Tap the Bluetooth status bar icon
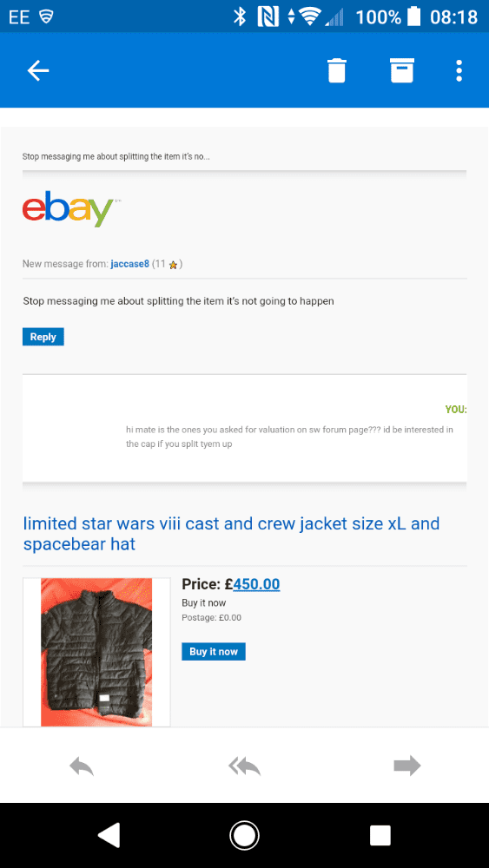This screenshot has width=489, height=868. [x=239, y=16]
